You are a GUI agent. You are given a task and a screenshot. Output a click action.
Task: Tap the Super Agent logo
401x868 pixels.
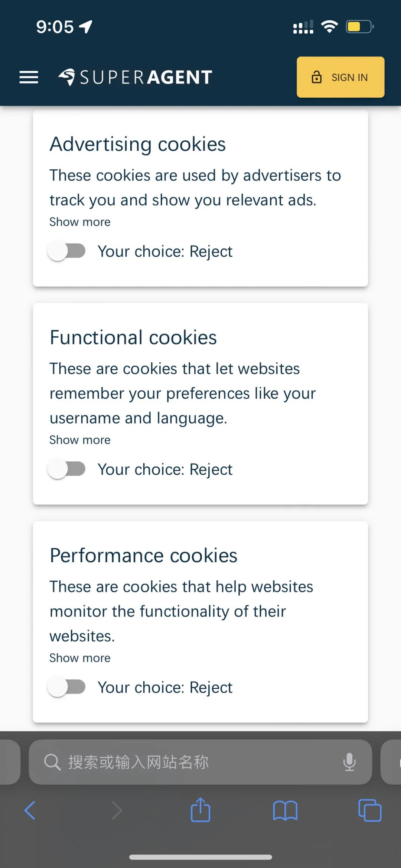135,77
